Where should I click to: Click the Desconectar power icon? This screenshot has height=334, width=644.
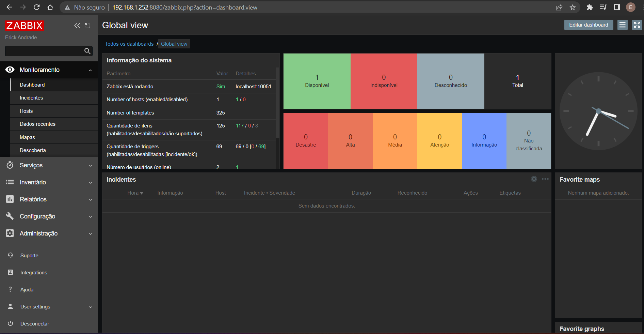(11, 323)
